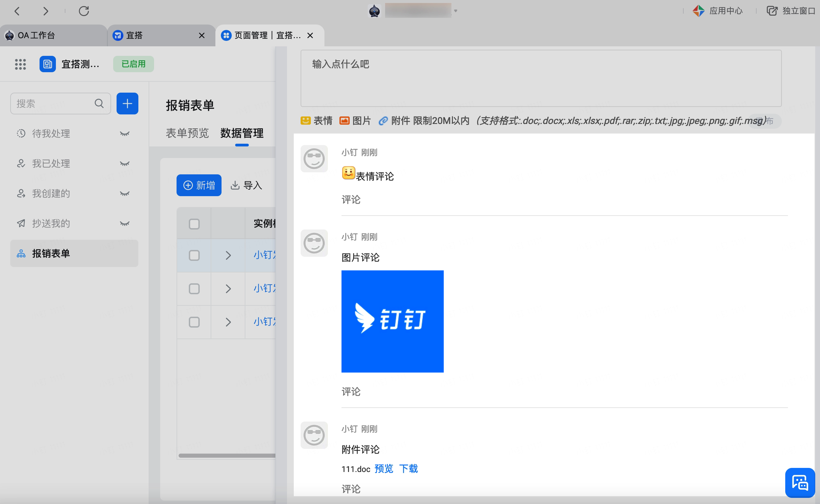Check the third data row checkbox

click(194, 322)
